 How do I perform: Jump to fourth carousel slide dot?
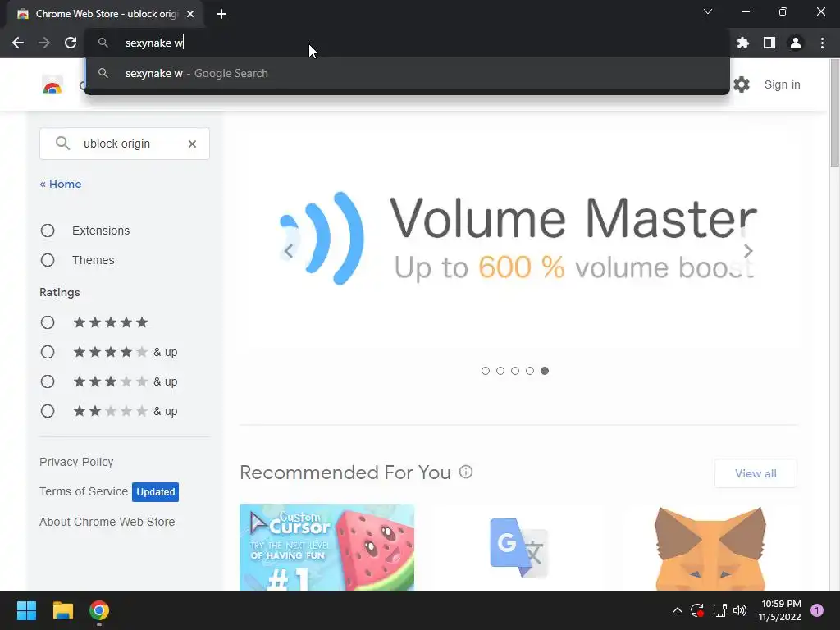point(530,371)
